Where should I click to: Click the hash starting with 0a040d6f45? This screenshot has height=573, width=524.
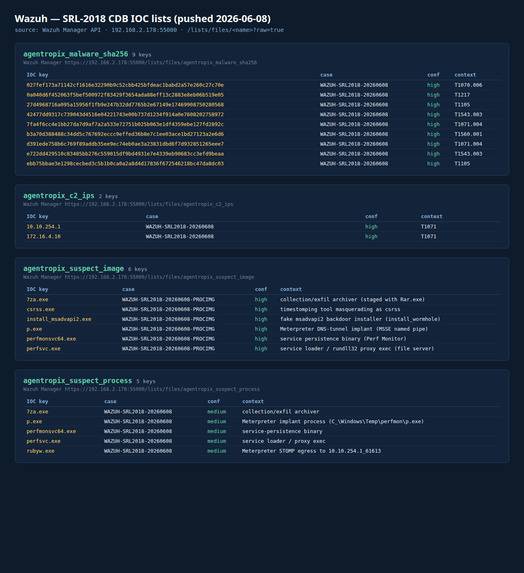(x=125, y=95)
